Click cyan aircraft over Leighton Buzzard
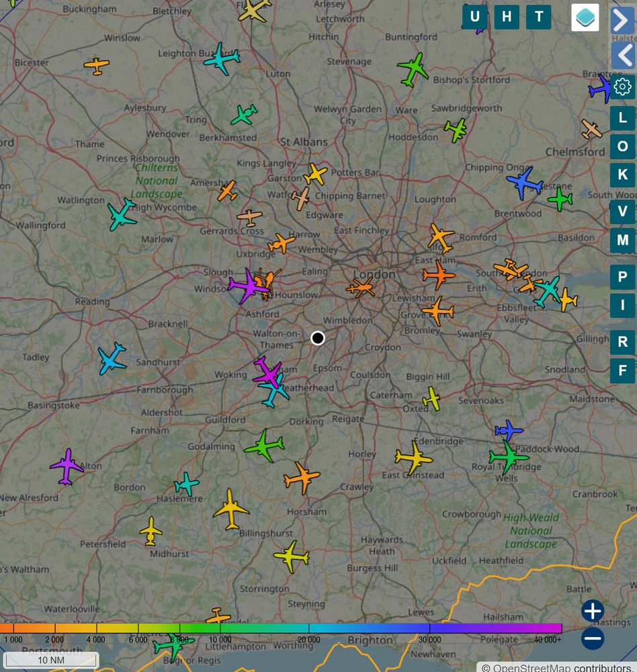637x672 pixels. coord(222,58)
